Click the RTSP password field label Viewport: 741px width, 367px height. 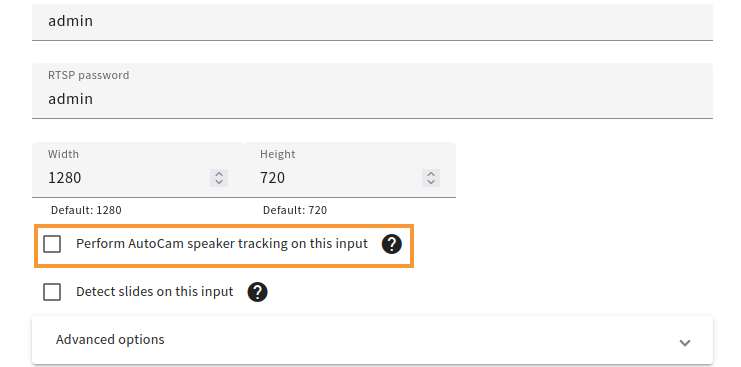(88, 75)
